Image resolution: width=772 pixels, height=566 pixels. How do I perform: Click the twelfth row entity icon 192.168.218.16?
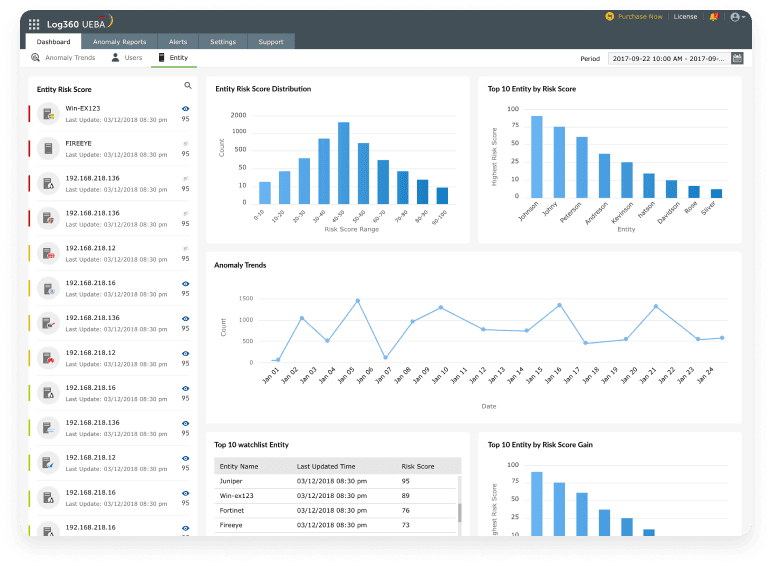click(48, 498)
